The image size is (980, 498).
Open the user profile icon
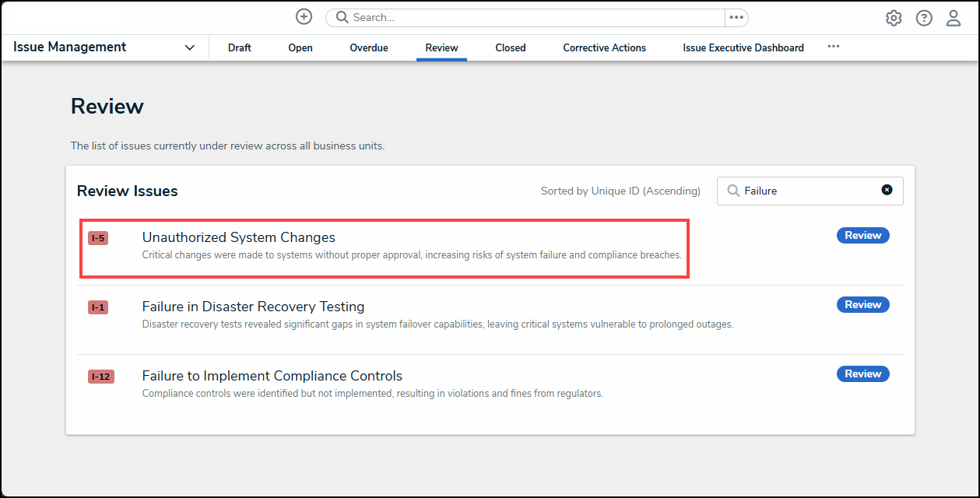coord(954,18)
